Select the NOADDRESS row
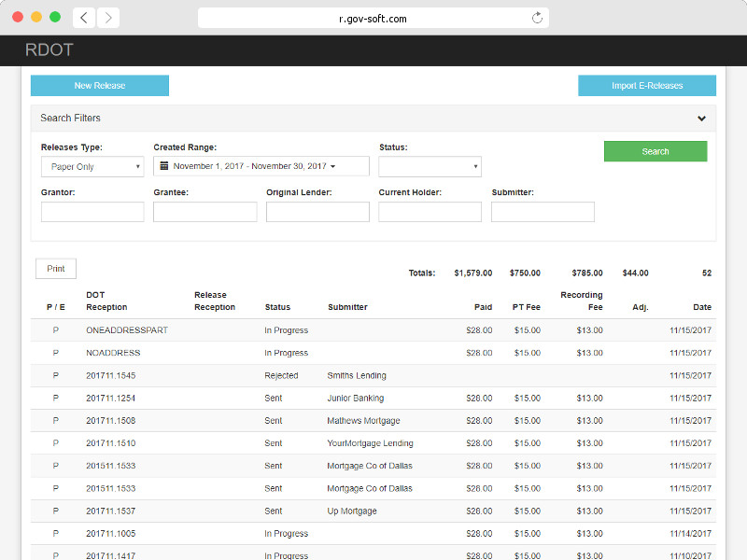The height and width of the screenshot is (560, 747). pos(373,353)
